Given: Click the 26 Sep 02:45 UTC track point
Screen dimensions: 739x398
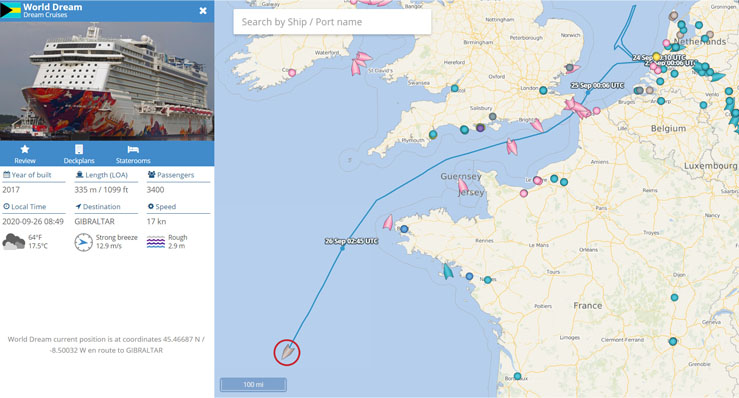Looking at the screenshot, I should pos(343,248).
